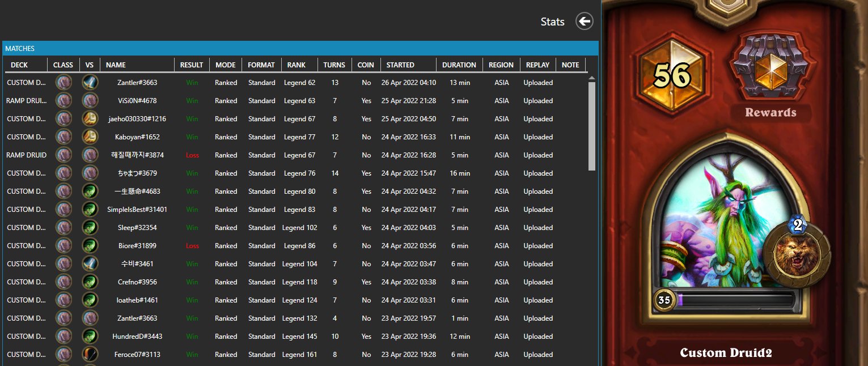868x366 pixels.
Task: Click the opponent class icon for Kaboyan#1652
Action: [90, 137]
